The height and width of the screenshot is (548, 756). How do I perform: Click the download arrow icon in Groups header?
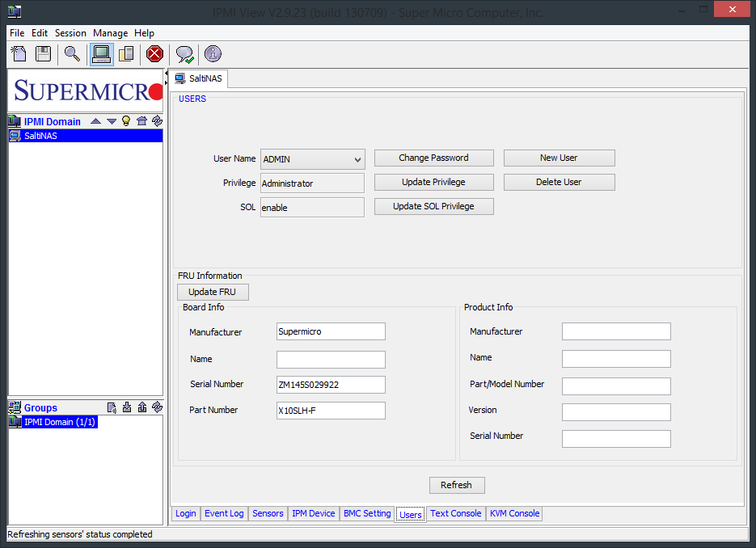point(127,407)
